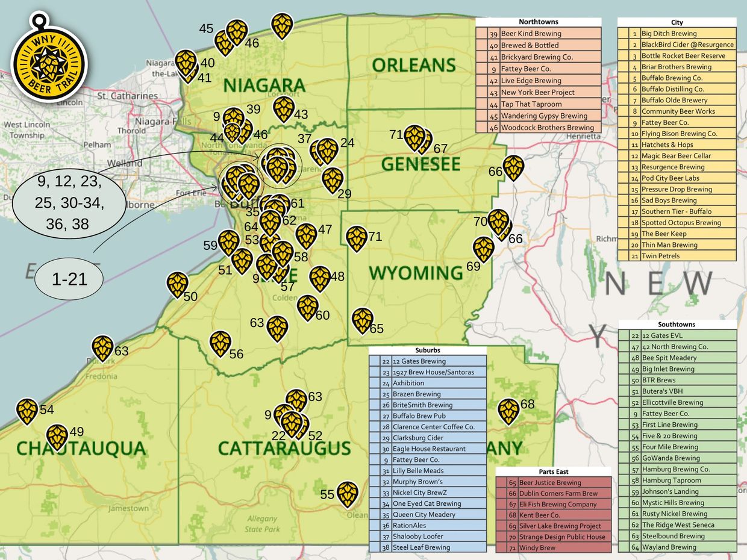Select the Big Ditch Brewing row
The image size is (747, 560).
pos(677,34)
